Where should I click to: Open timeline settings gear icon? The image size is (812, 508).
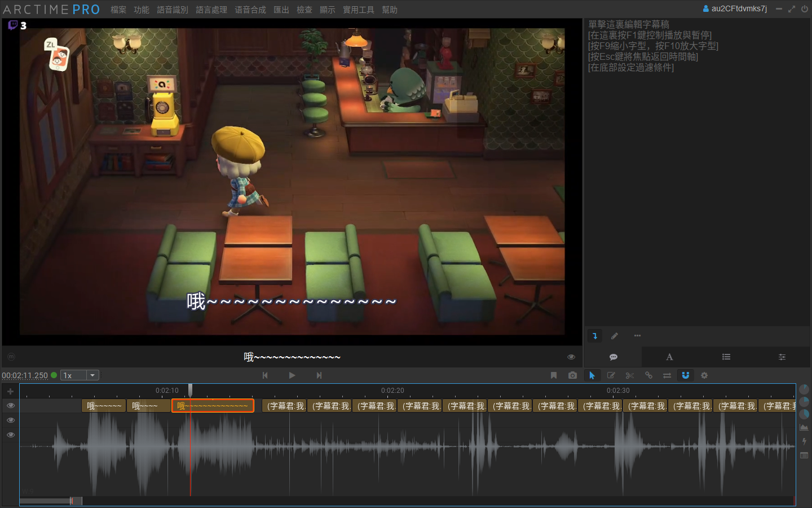coord(704,375)
